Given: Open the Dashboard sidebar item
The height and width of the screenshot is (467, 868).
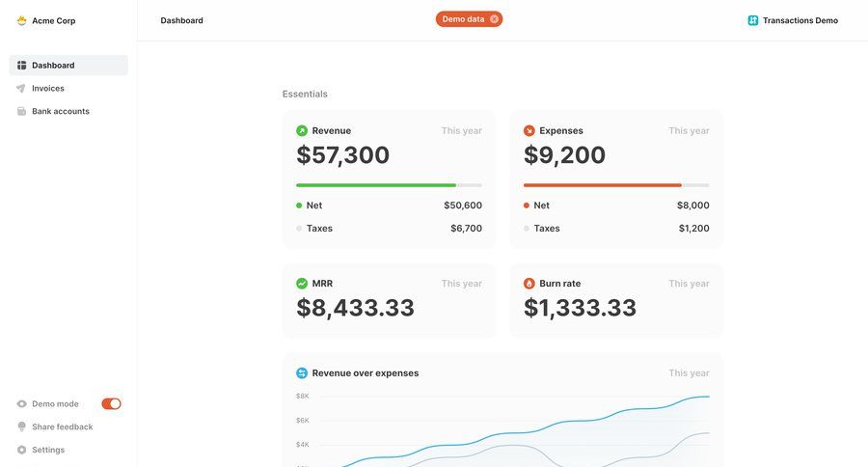Looking at the screenshot, I should pyautogui.click(x=68, y=66).
